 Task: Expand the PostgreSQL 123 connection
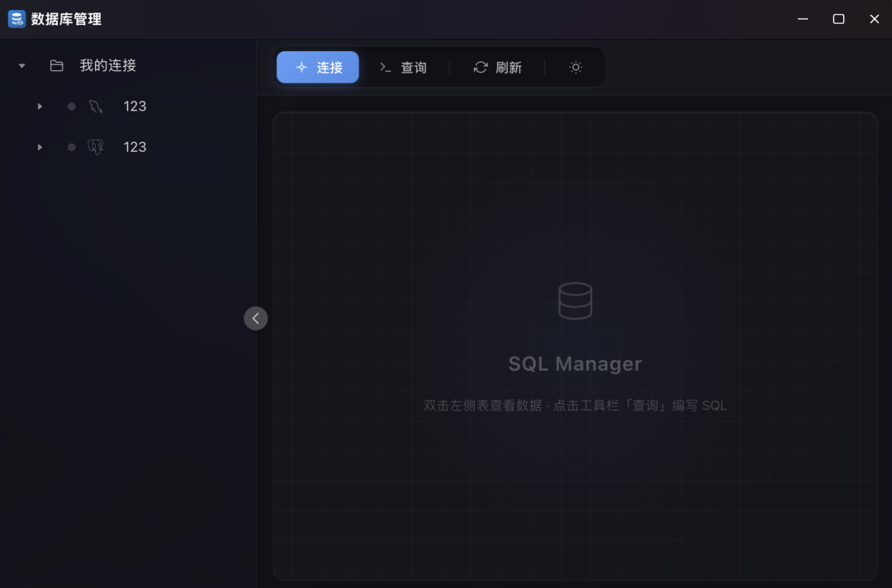point(40,147)
